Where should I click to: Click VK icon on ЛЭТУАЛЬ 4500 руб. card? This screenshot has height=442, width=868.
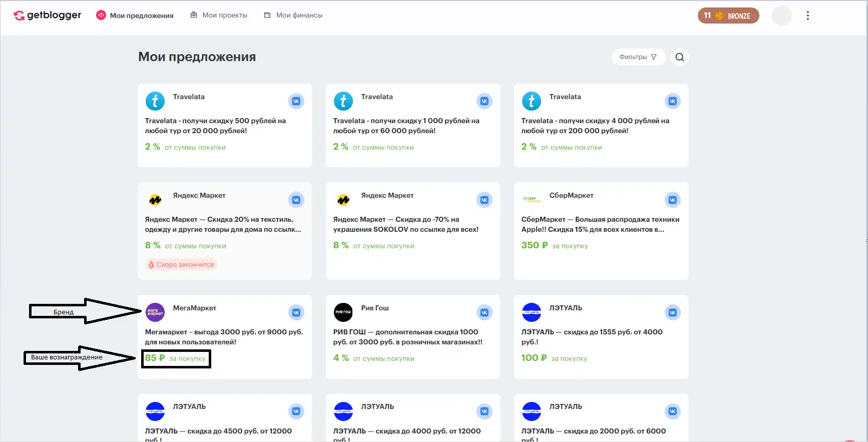(296, 411)
